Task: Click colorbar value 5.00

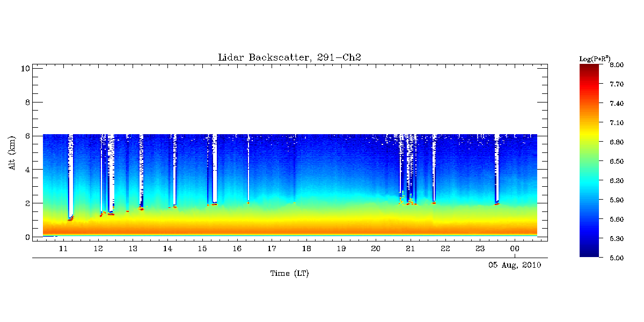Action: pyautogui.click(x=617, y=258)
